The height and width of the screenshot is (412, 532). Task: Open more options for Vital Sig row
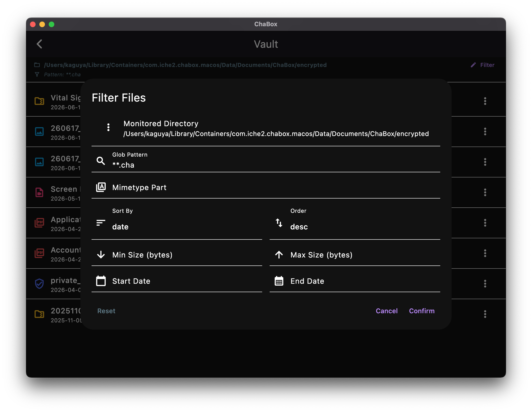pos(485,101)
